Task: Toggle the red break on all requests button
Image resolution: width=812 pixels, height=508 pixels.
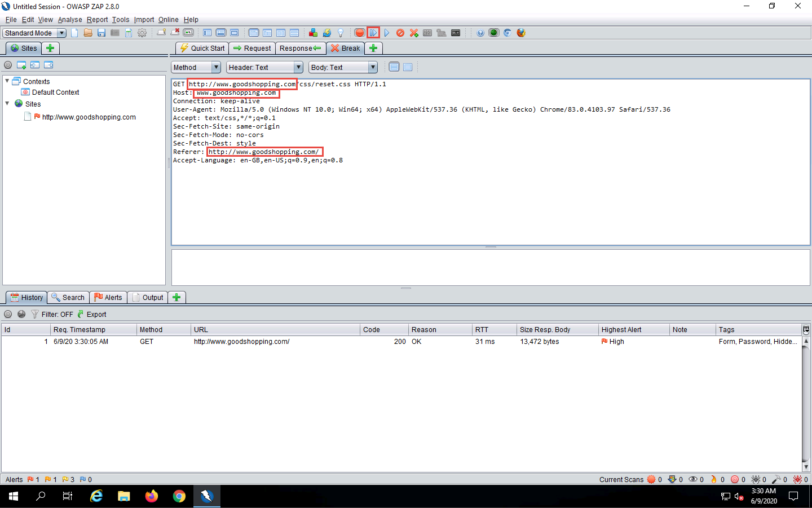Action: 359,33
